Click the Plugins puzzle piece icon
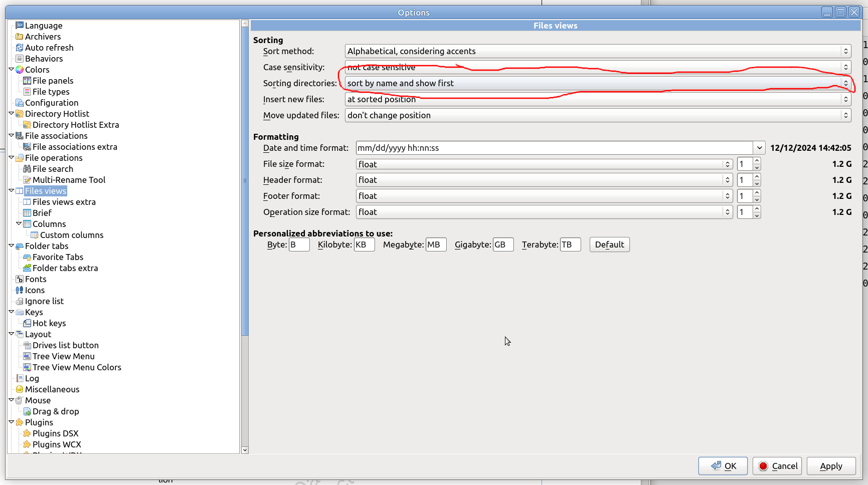 [20, 422]
